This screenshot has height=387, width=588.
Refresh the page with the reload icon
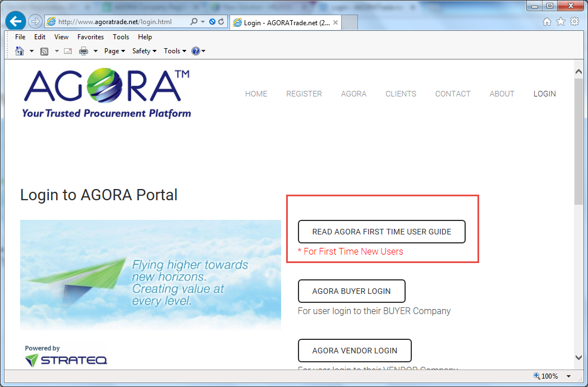221,22
